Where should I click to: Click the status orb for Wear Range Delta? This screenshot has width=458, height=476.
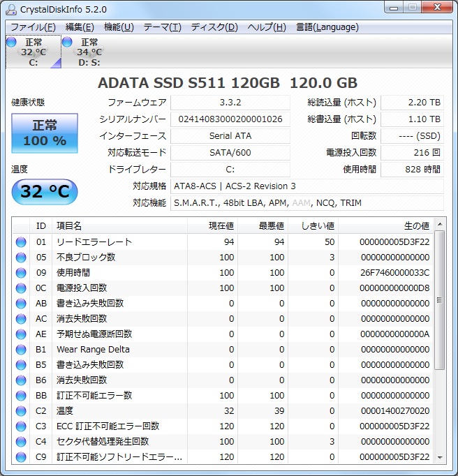[21, 350]
